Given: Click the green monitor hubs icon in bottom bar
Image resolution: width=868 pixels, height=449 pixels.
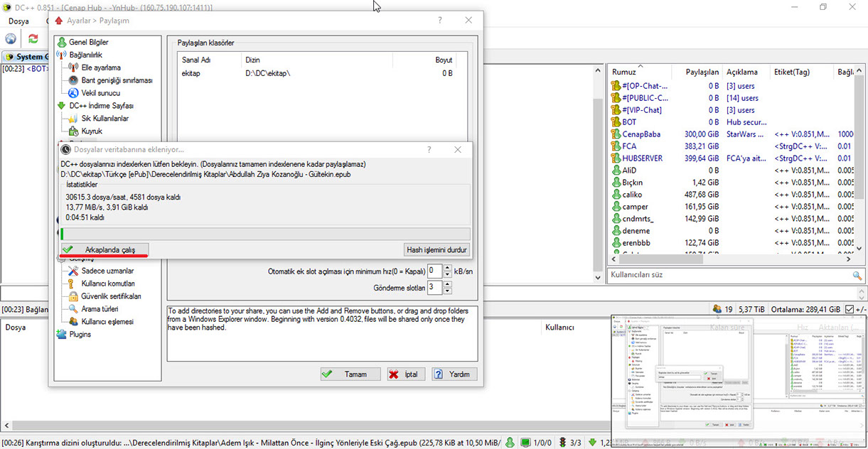Looking at the screenshot, I should click(x=525, y=443).
